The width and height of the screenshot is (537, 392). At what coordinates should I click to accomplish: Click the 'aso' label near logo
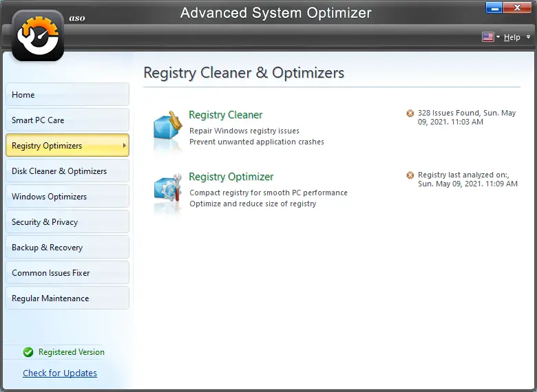point(77,18)
